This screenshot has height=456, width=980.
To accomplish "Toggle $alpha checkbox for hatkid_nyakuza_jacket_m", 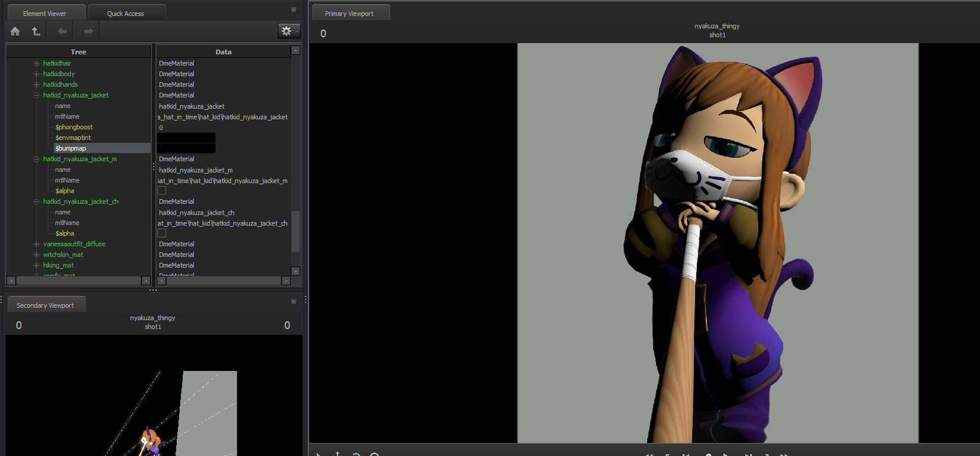I will tap(162, 191).
